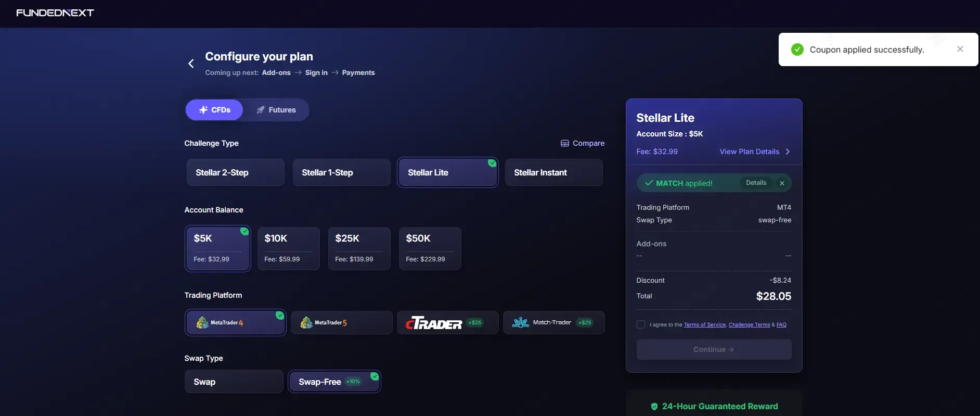Switch to the CFDs tab

point(214,110)
